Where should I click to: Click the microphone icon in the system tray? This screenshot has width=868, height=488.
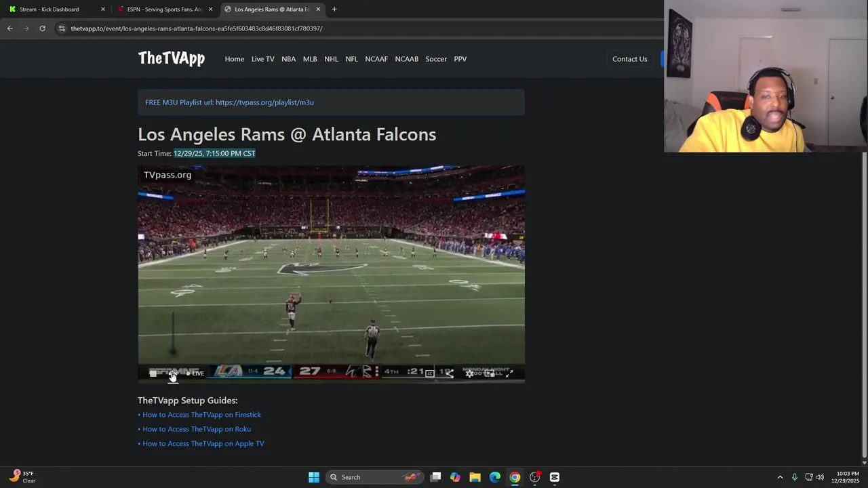[794, 477]
